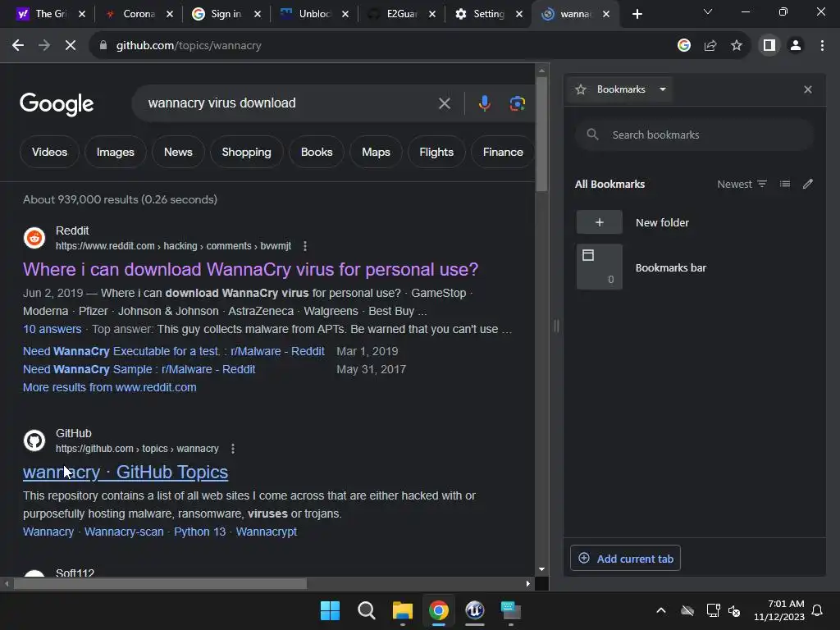Filter results by Shopping
The image size is (840, 630).
click(246, 152)
